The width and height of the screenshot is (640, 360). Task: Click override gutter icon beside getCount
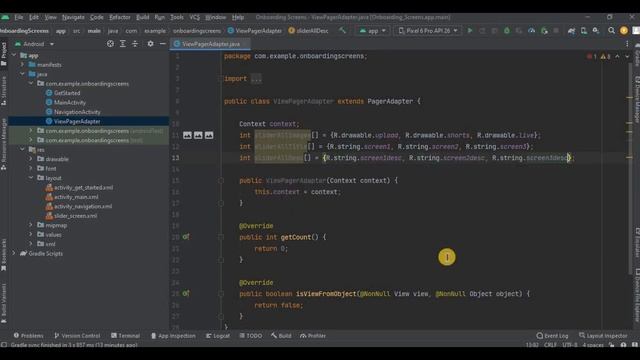(x=186, y=237)
